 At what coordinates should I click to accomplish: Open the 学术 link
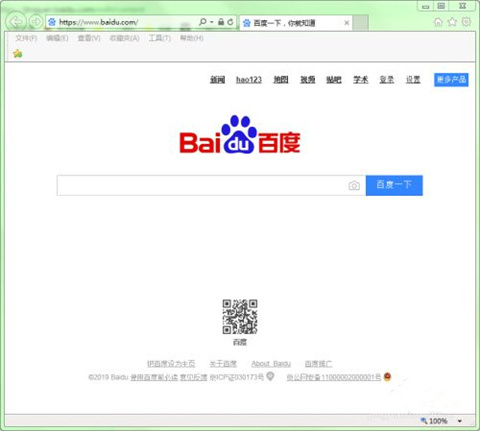(x=361, y=80)
